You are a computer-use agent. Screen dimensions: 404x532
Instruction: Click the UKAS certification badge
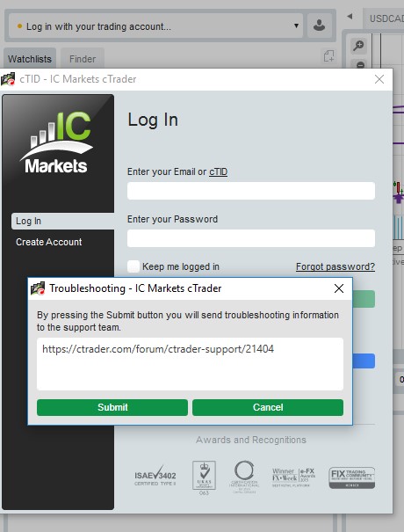click(x=204, y=477)
